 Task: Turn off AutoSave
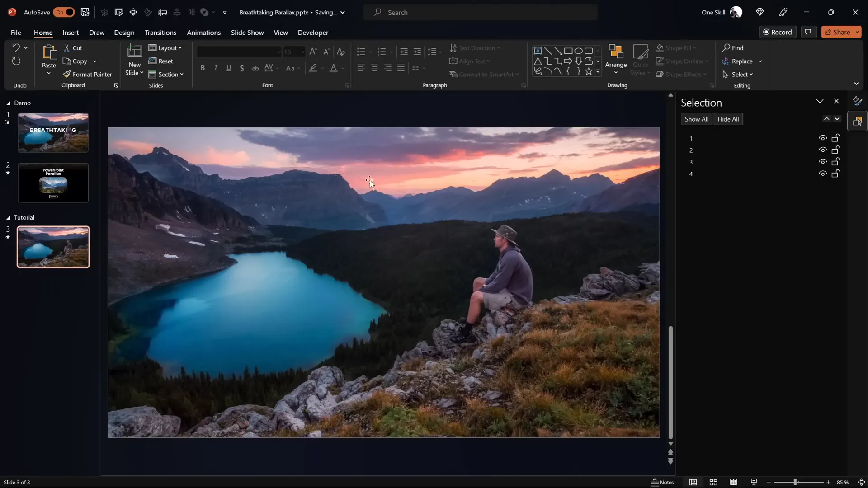point(64,12)
